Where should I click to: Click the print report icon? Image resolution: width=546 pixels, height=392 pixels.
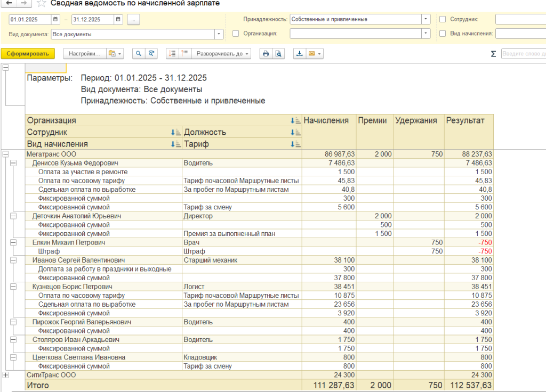(x=265, y=54)
